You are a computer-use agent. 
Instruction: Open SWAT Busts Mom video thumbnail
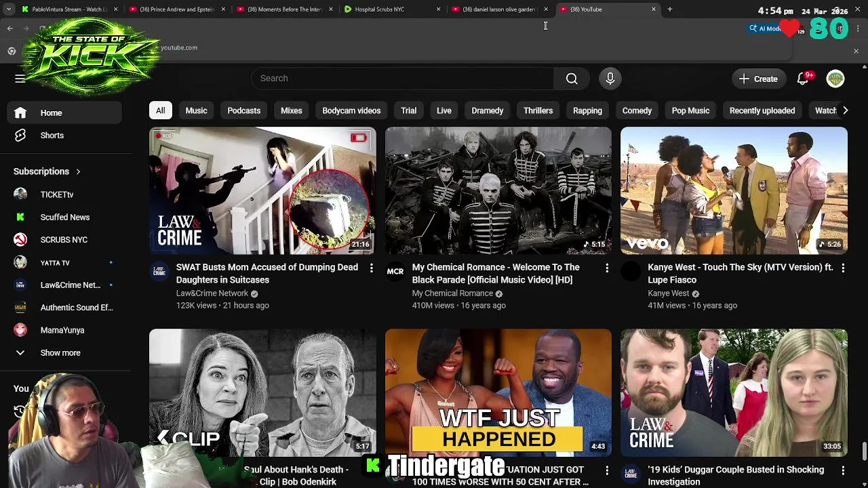[x=262, y=190]
